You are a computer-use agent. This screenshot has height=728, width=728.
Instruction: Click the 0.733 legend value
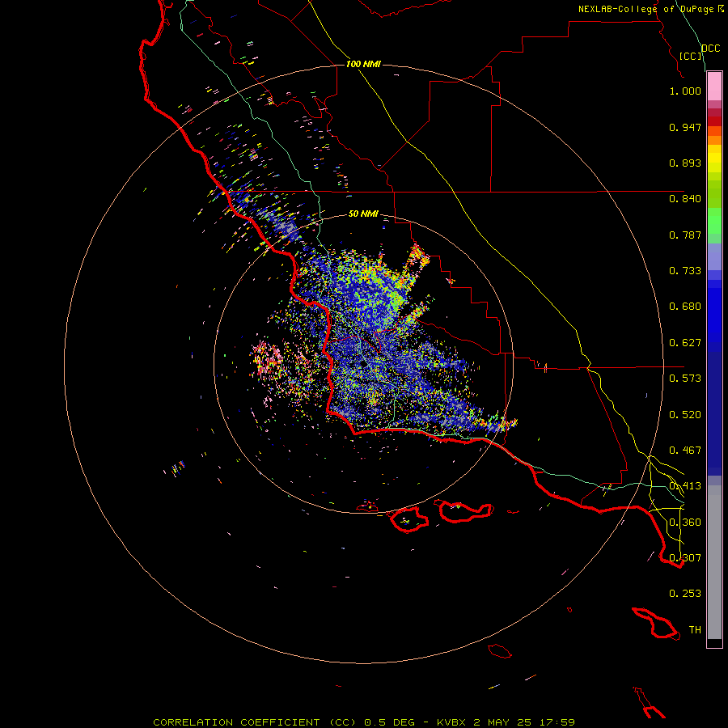(x=685, y=271)
